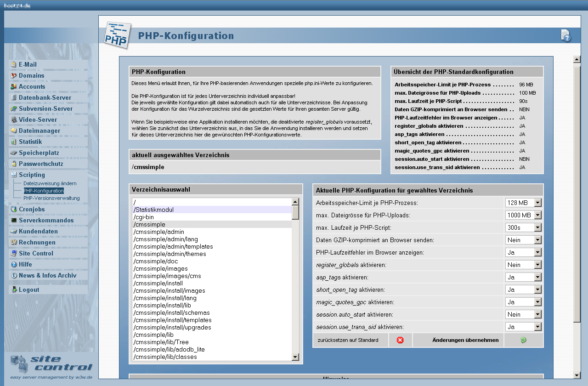Click main page scrollbar up arrow
Image resolution: width=588 pixels, height=386 pixels.
tap(577, 59)
